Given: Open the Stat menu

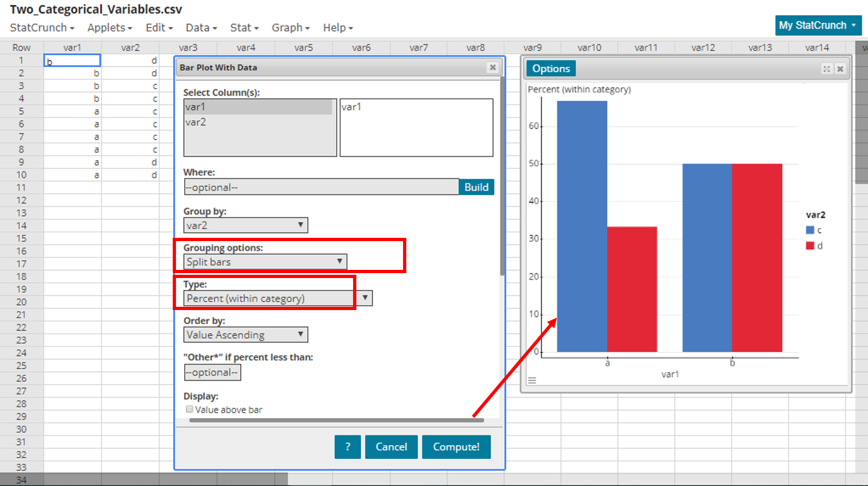Looking at the screenshot, I should (244, 28).
